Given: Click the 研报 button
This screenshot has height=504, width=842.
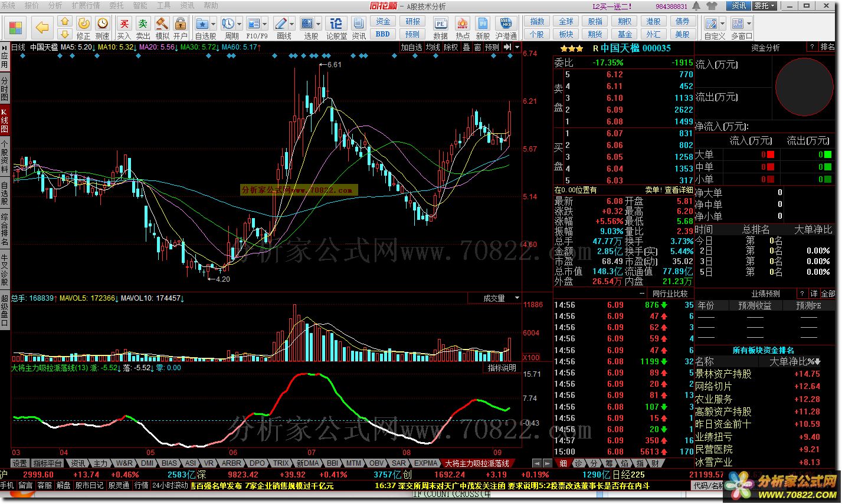Looking at the screenshot, I should (413, 21).
